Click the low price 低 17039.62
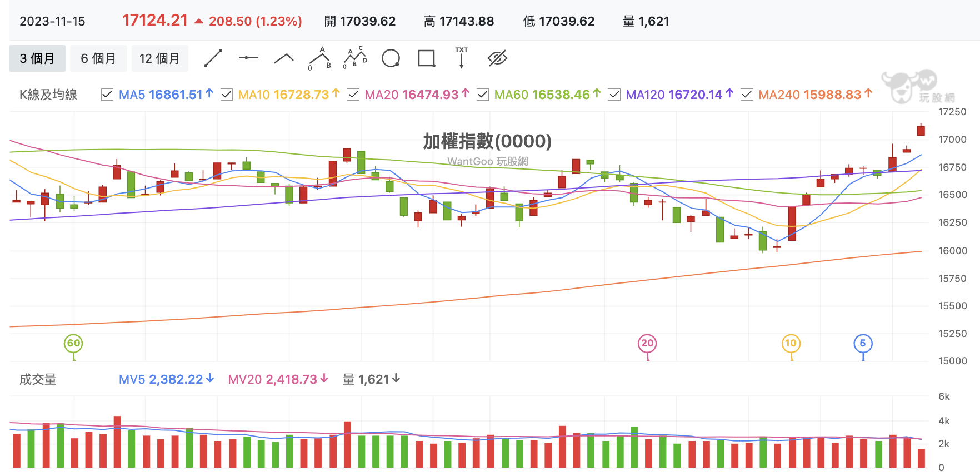The width and height of the screenshot is (980, 476). tap(559, 22)
